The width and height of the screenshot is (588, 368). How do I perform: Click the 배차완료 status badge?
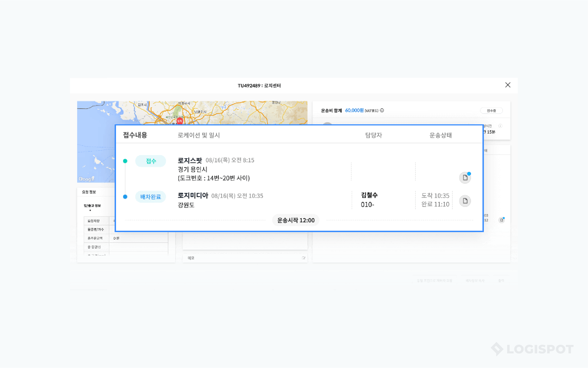click(150, 197)
